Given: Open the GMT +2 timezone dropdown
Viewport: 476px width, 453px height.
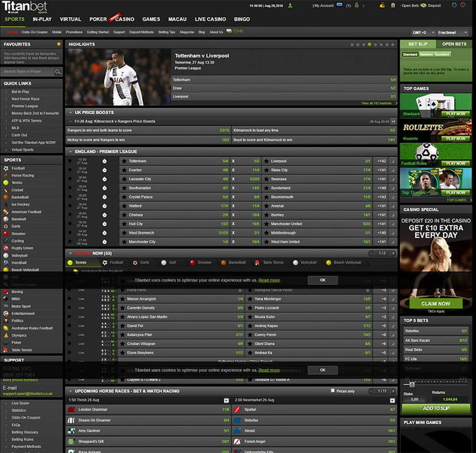Looking at the screenshot, I should pos(423,33).
